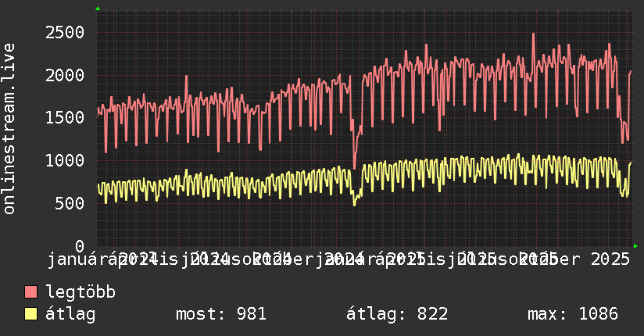
Task: Click the 1000 y-axis label
Action: point(65,161)
